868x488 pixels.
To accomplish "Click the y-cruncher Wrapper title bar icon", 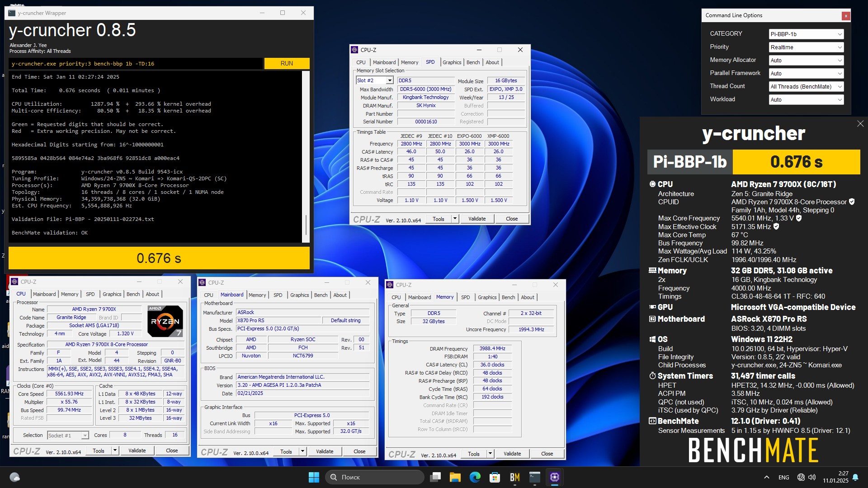I will [12, 13].
